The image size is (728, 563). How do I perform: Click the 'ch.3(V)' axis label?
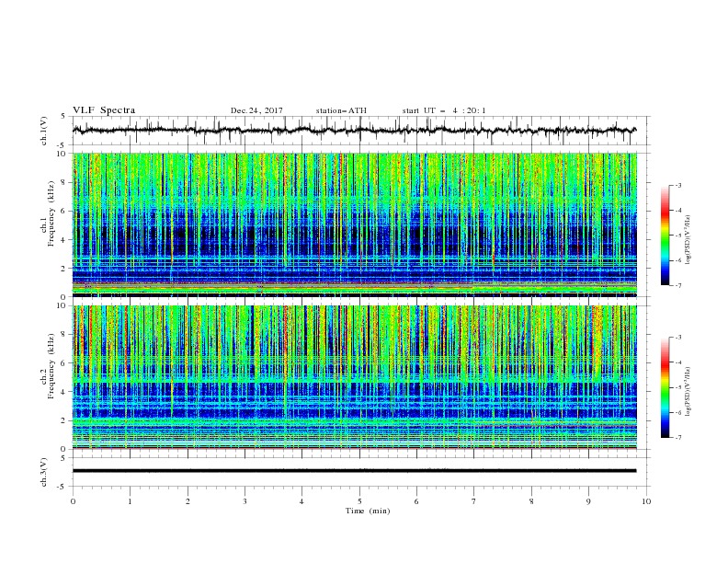44,472
